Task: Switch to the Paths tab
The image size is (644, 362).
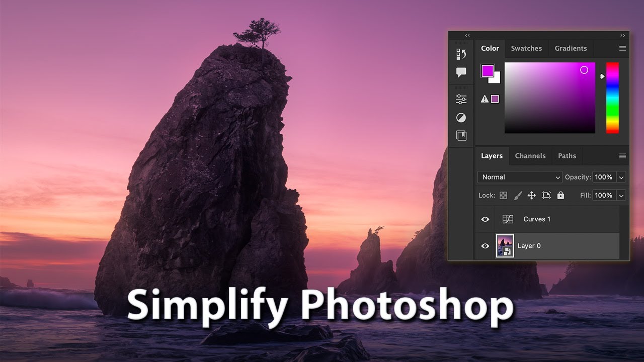Action: tap(567, 156)
